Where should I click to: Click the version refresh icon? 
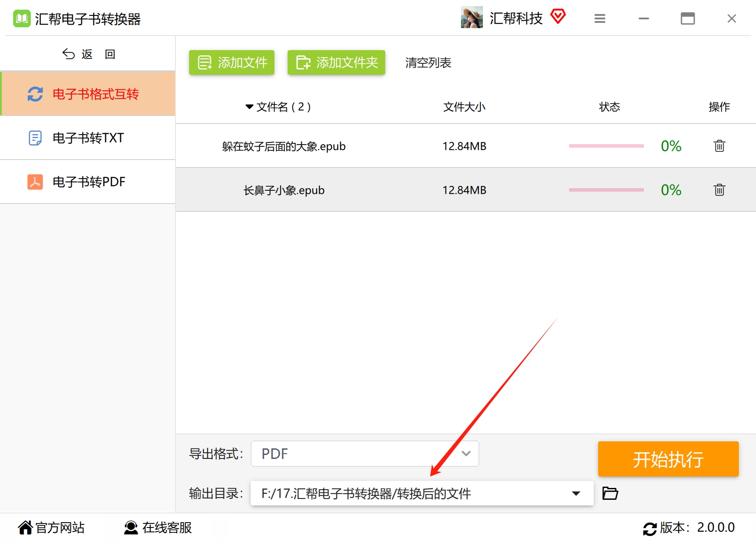coord(650,528)
